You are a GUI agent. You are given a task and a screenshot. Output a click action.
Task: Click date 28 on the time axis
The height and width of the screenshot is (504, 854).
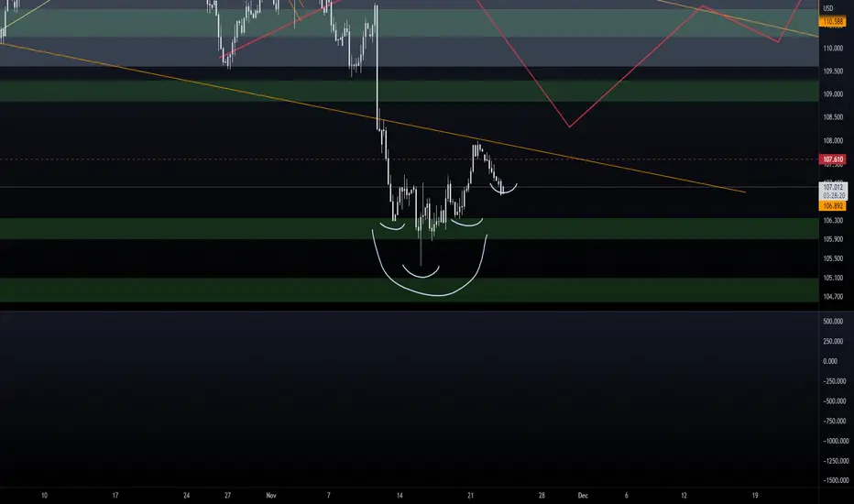click(x=542, y=495)
